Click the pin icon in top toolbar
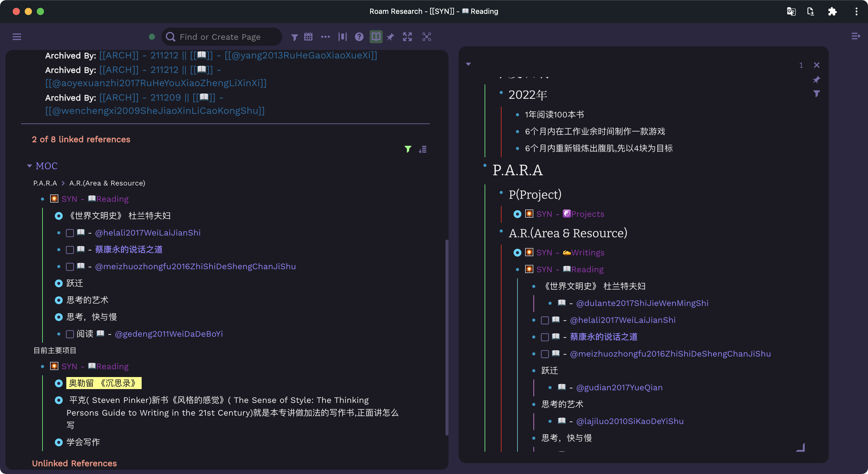Viewport: 868px width, 474px height. click(x=391, y=37)
